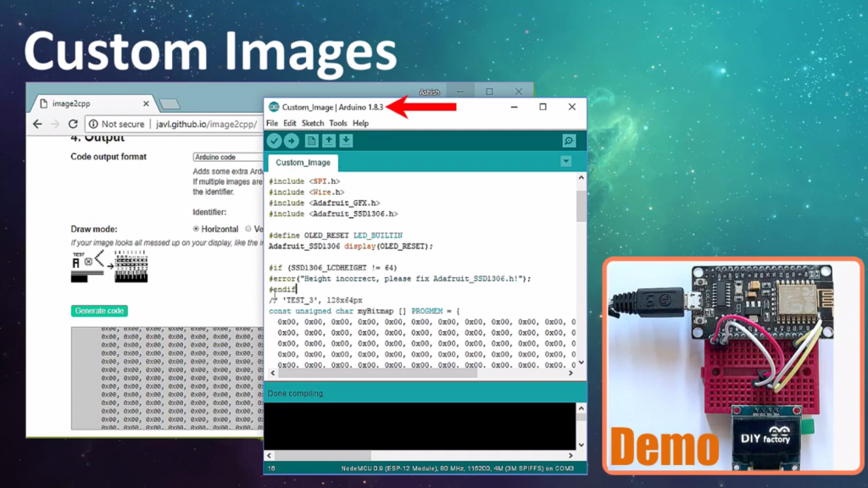Open the Sketch menu in Arduino
868x488 pixels.
pyautogui.click(x=313, y=123)
